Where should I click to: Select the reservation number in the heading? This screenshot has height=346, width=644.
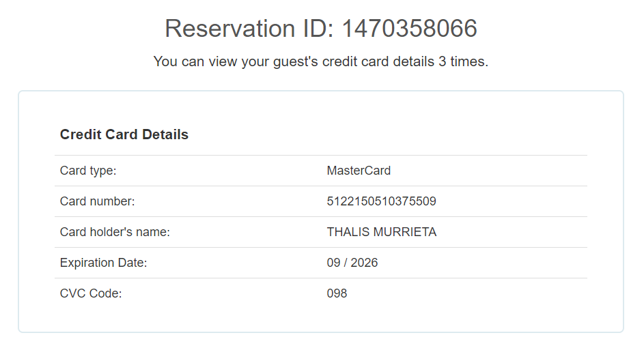pyautogui.click(x=409, y=29)
